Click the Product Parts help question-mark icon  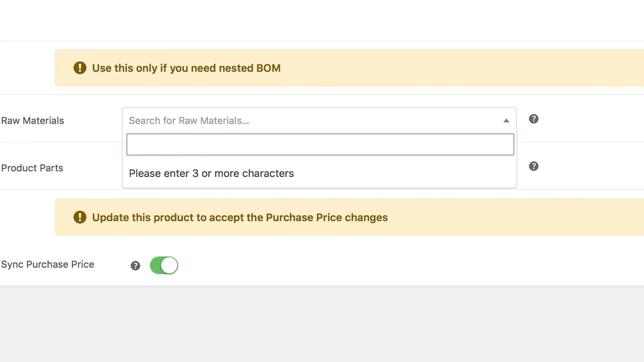click(533, 166)
